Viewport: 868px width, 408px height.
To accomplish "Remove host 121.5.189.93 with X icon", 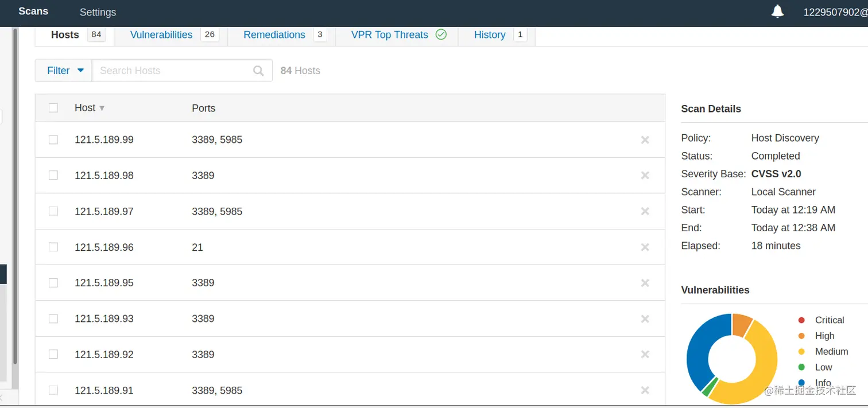I will pyautogui.click(x=645, y=319).
